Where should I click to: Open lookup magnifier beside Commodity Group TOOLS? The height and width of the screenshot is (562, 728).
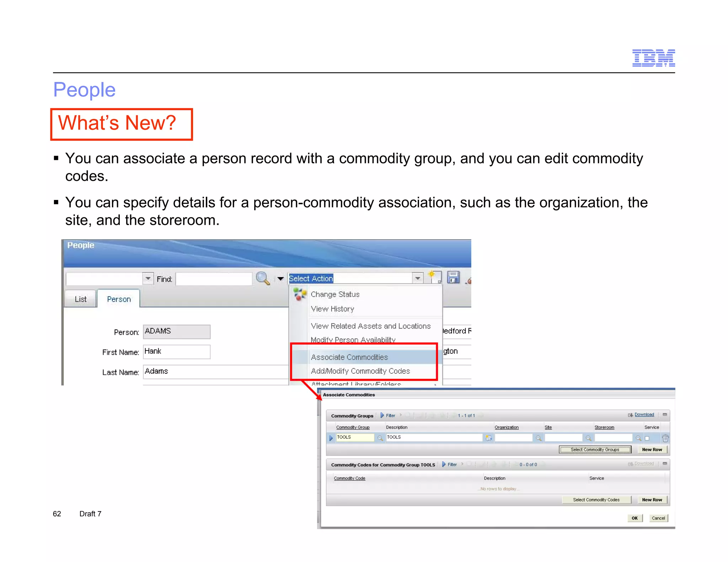pyautogui.click(x=380, y=438)
